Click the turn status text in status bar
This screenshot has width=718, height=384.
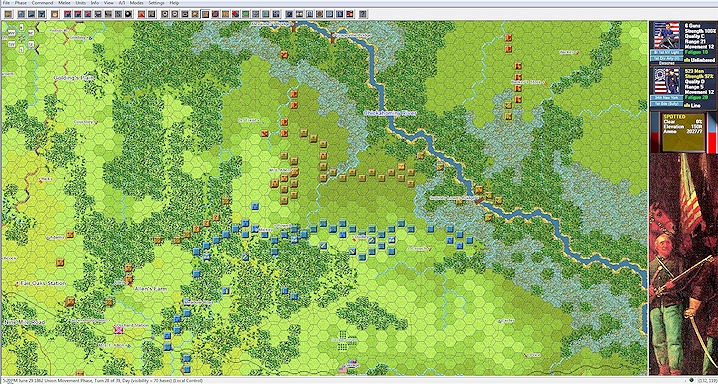point(102,380)
